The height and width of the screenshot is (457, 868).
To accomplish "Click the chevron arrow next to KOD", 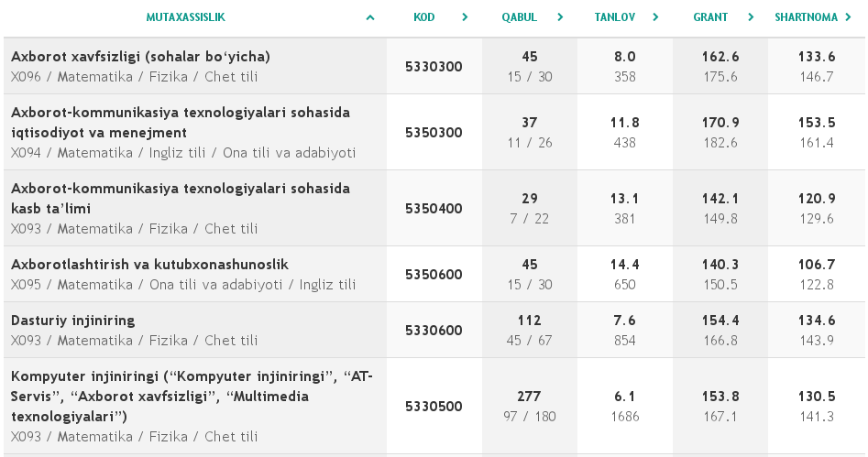I will click(x=465, y=17).
